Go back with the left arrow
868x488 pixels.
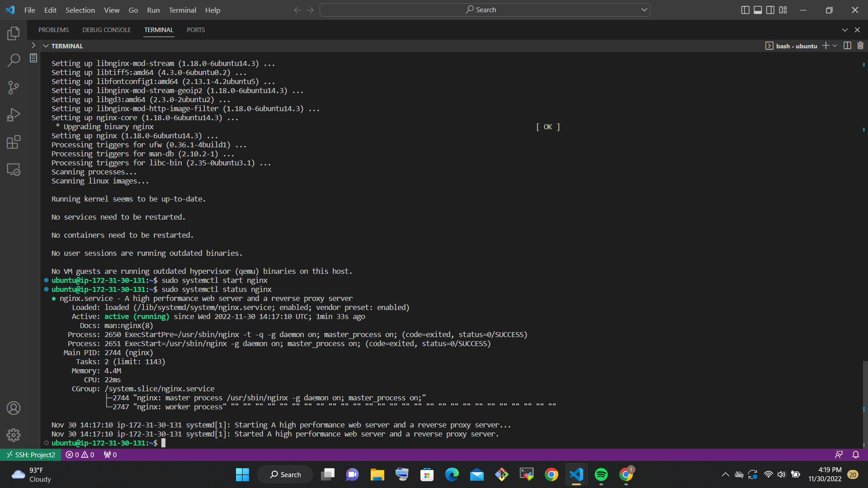[297, 10]
